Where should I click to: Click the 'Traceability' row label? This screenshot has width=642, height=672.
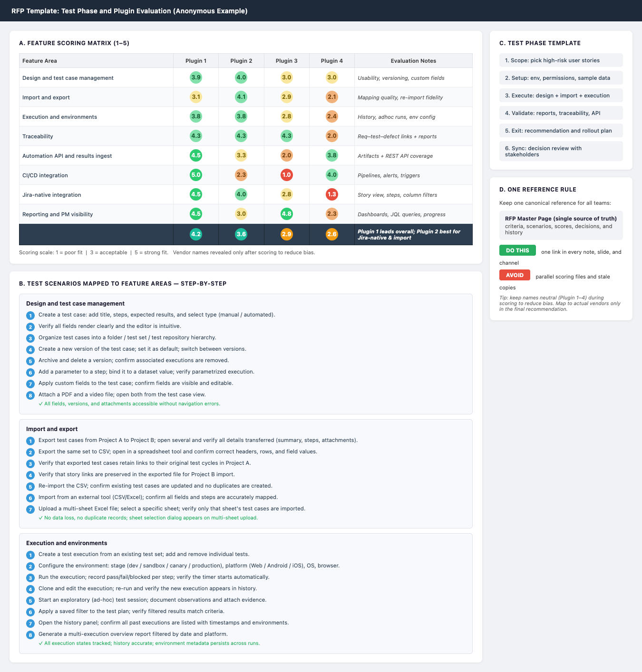[38, 136]
